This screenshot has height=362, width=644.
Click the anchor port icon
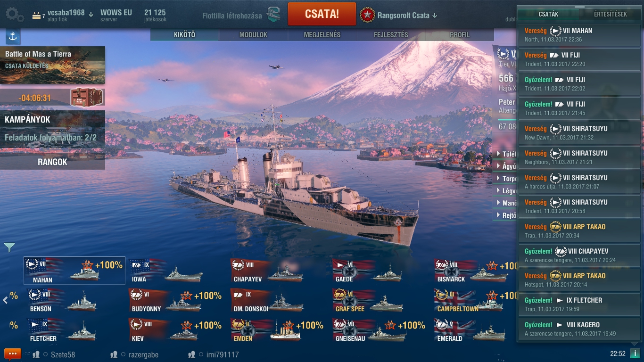pos(13,36)
